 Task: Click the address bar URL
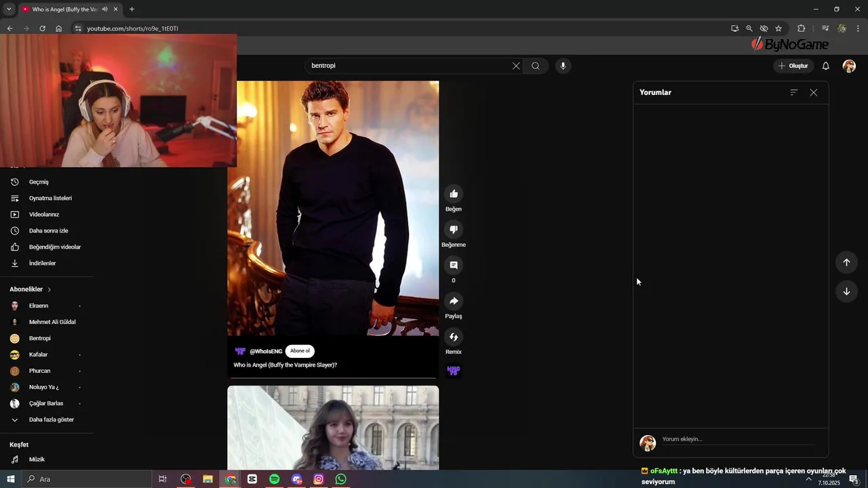point(133,28)
